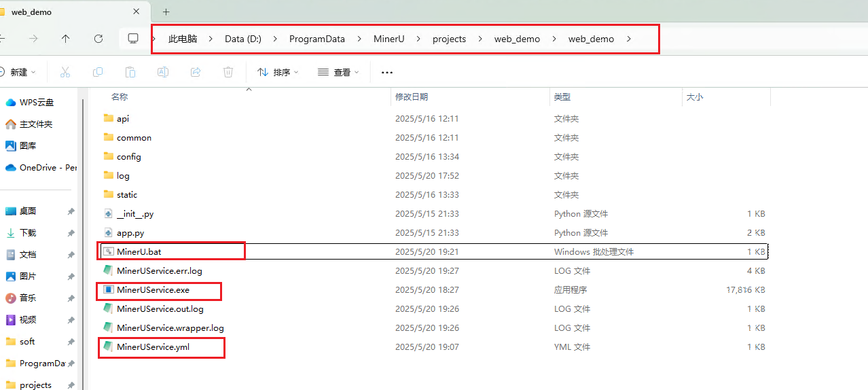
Task: Sort by 类型 column header
Action: [562, 97]
